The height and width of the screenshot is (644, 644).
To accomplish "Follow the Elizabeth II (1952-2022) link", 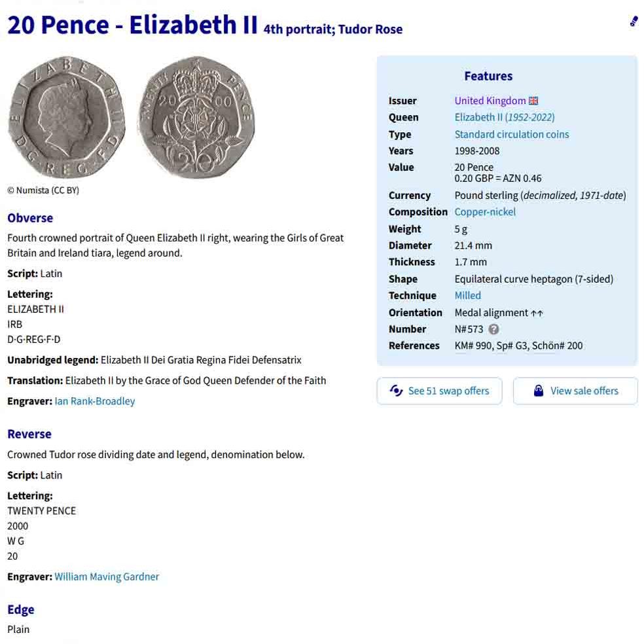I will [505, 117].
